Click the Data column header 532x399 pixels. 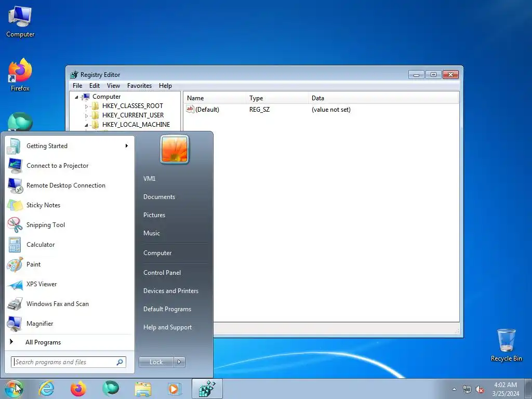click(x=383, y=98)
